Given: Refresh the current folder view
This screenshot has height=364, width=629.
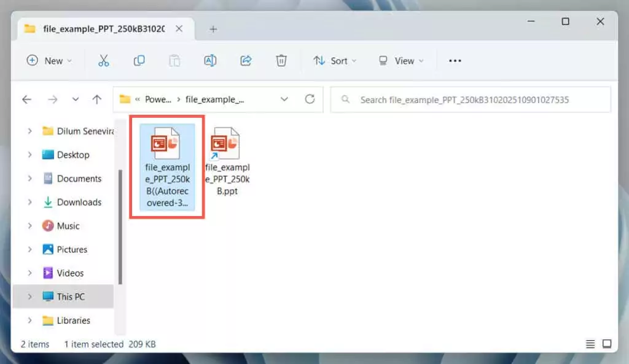Looking at the screenshot, I should click(310, 99).
